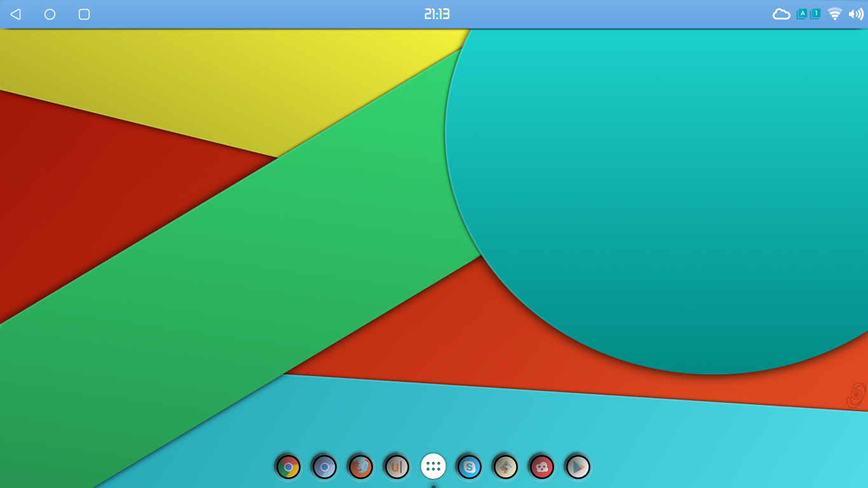Open the red cloud-face app in dock
This screenshot has height=488, width=868.
(x=542, y=467)
